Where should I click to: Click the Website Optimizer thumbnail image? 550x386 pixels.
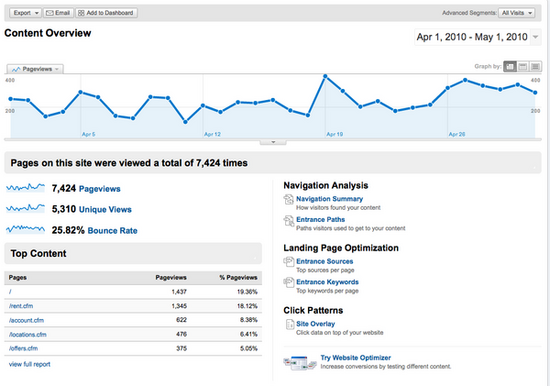300,363
